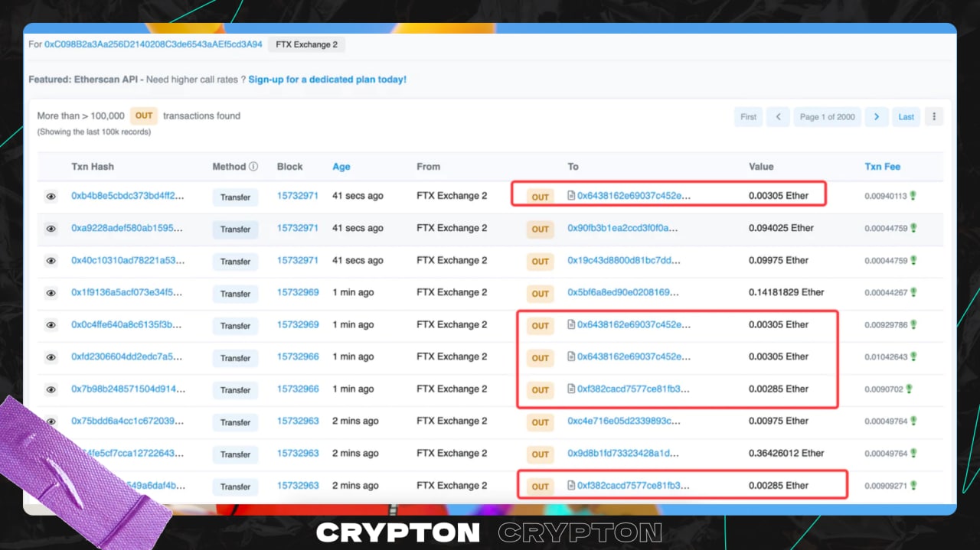Open block 15732966 in the 0xfd2306604dd2edc7a5 row
980x550 pixels.
pos(298,356)
